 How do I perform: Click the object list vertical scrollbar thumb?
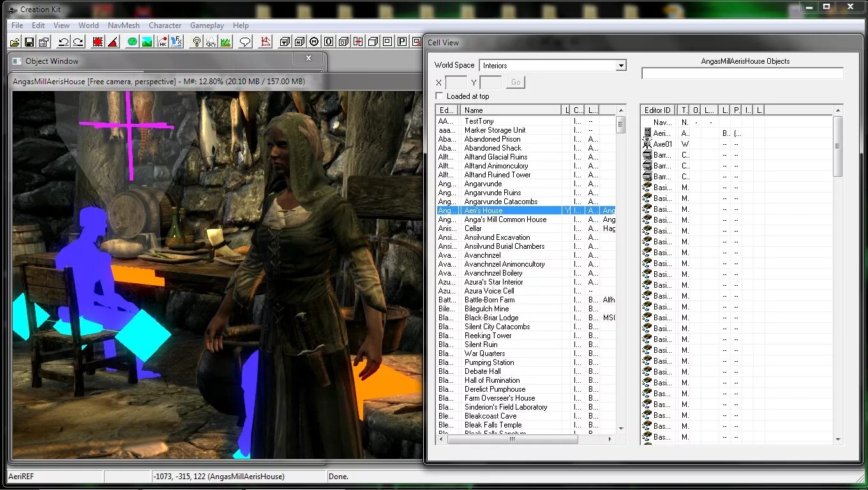click(838, 147)
